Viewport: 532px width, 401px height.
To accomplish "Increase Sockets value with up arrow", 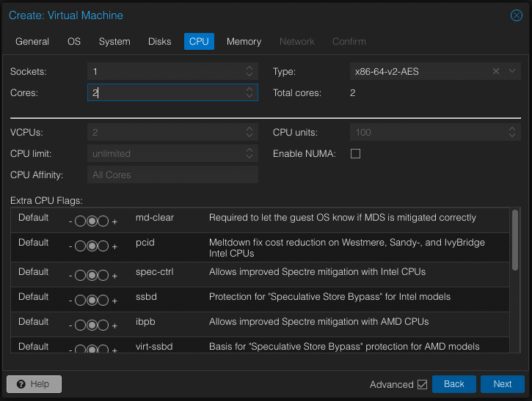I will [249, 67].
